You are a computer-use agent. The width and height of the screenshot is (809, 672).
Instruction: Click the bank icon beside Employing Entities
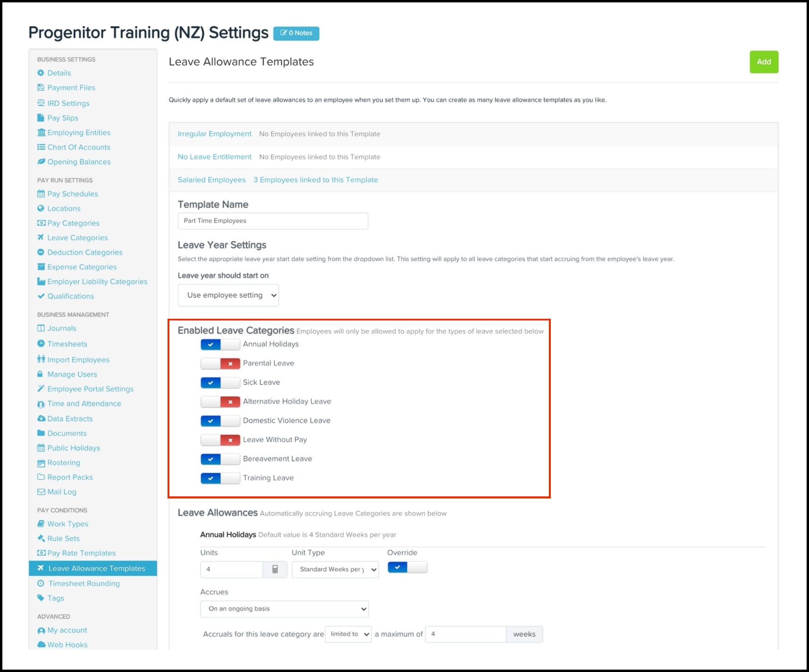41,133
